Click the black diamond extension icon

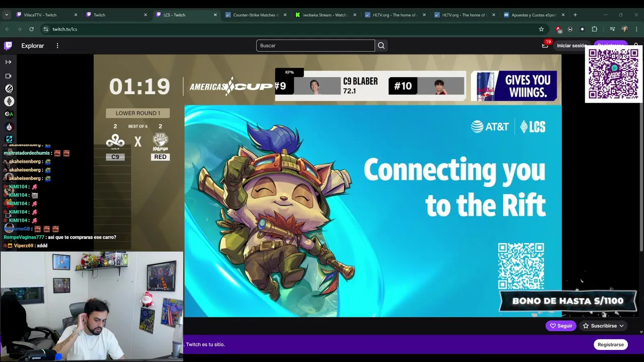click(x=582, y=29)
